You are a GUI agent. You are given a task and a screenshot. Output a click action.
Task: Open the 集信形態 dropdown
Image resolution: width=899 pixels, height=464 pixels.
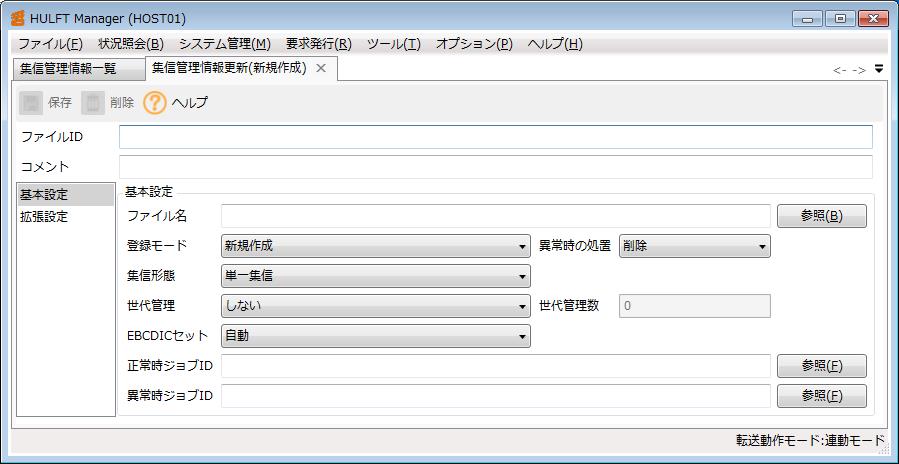point(376,276)
